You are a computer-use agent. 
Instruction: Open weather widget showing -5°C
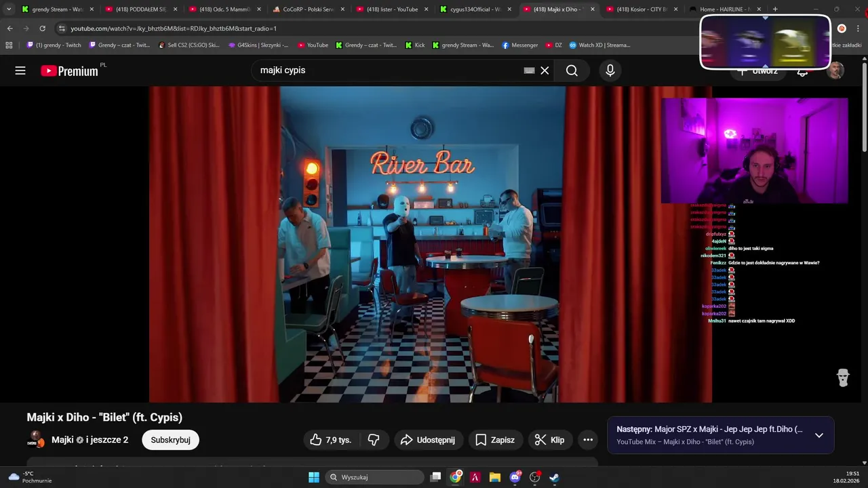pyautogui.click(x=31, y=477)
